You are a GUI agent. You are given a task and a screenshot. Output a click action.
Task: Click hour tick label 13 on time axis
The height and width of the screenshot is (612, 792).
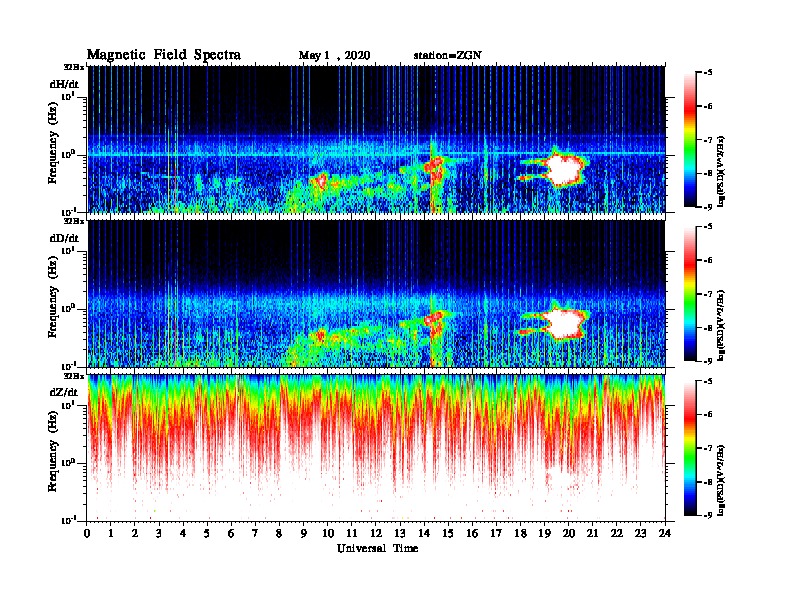pyautogui.click(x=400, y=533)
